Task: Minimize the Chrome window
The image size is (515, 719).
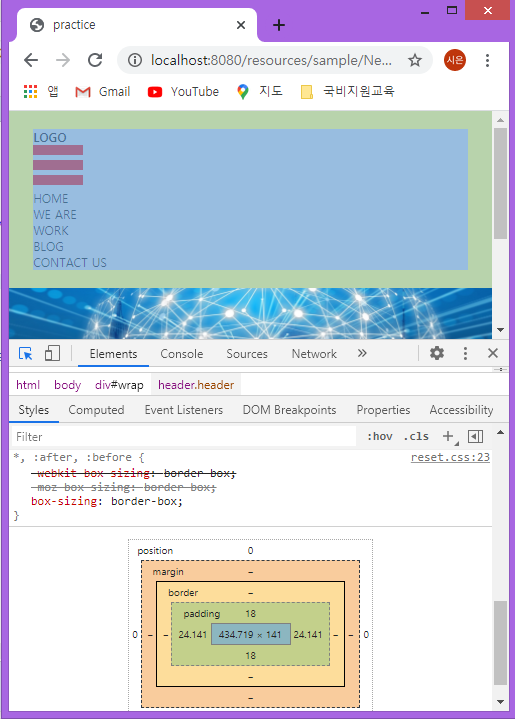Action: [425, 12]
